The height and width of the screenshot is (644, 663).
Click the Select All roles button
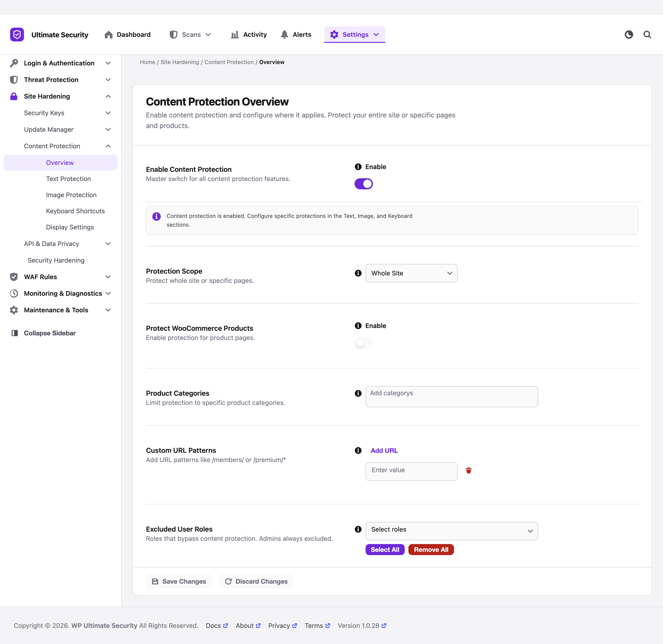[x=385, y=550]
